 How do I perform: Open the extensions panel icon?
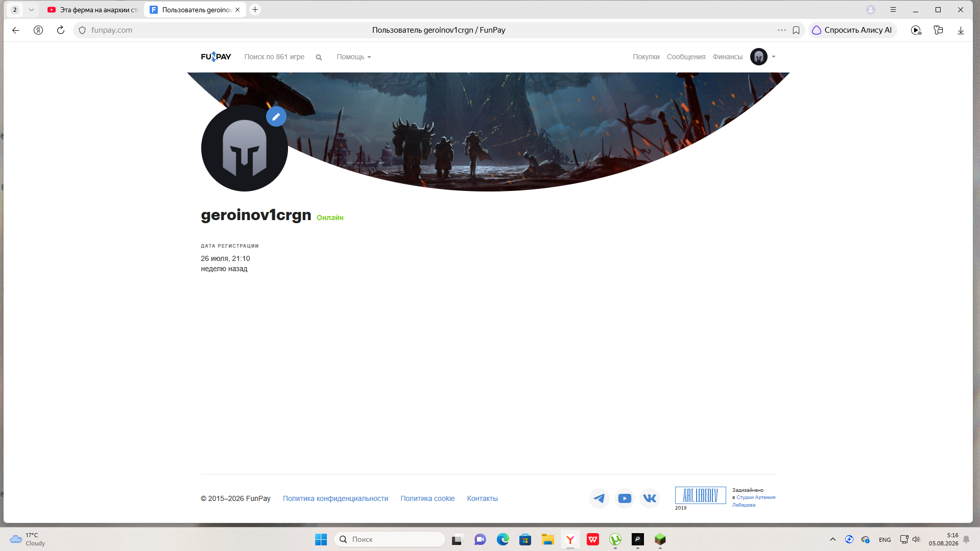pyautogui.click(x=938, y=30)
